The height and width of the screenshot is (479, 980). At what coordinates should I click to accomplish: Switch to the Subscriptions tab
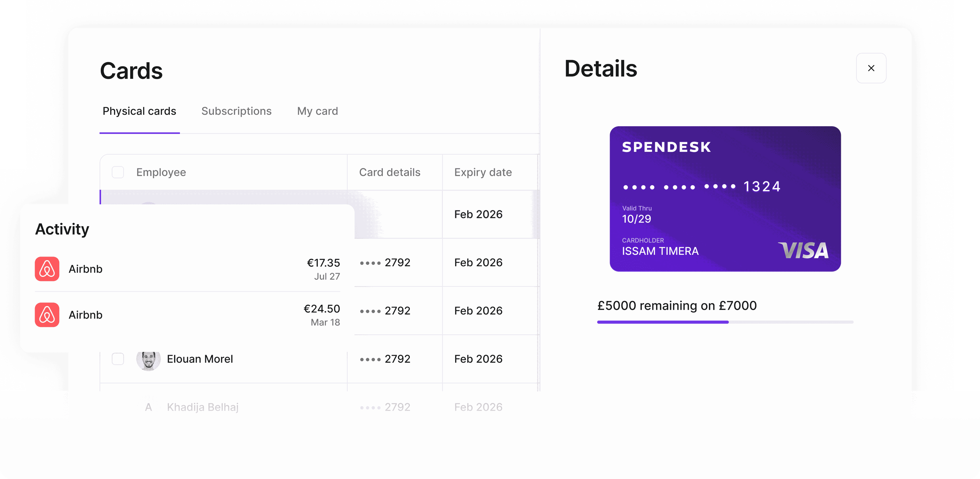pyautogui.click(x=236, y=111)
